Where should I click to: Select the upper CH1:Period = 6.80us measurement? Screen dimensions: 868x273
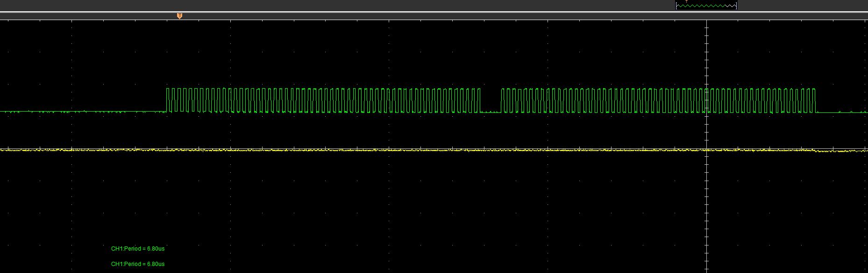click(x=138, y=249)
